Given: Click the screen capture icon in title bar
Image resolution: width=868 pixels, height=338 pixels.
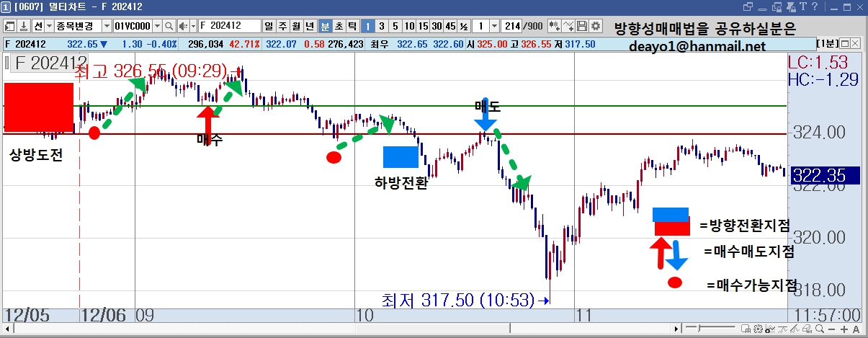Looking at the screenshot, I should (x=776, y=7).
